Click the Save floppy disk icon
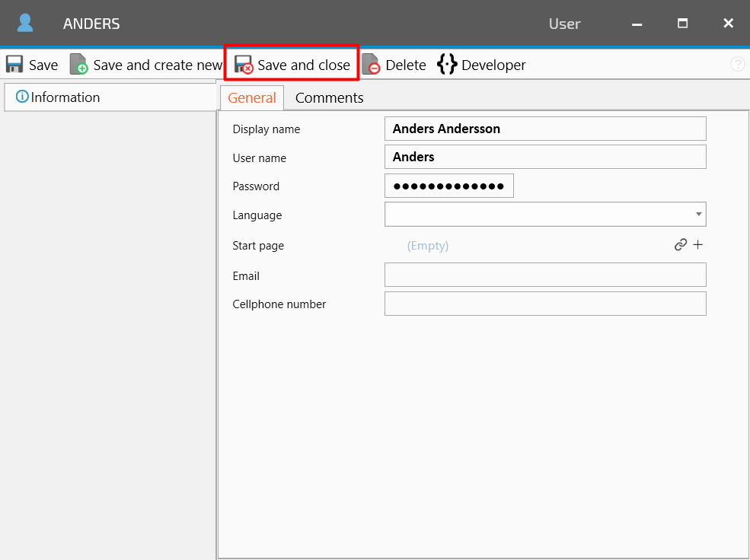The width and height of the screenshot is (750, 560). point(14,65)
